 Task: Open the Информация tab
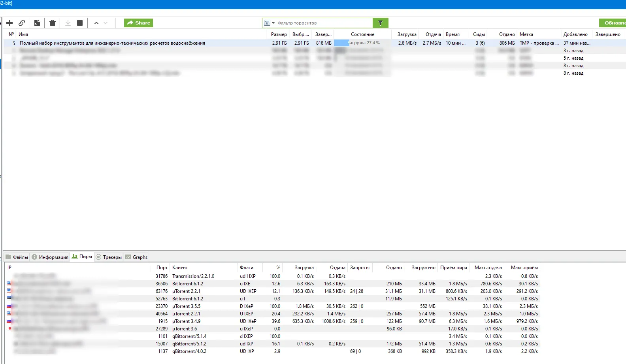50,257
